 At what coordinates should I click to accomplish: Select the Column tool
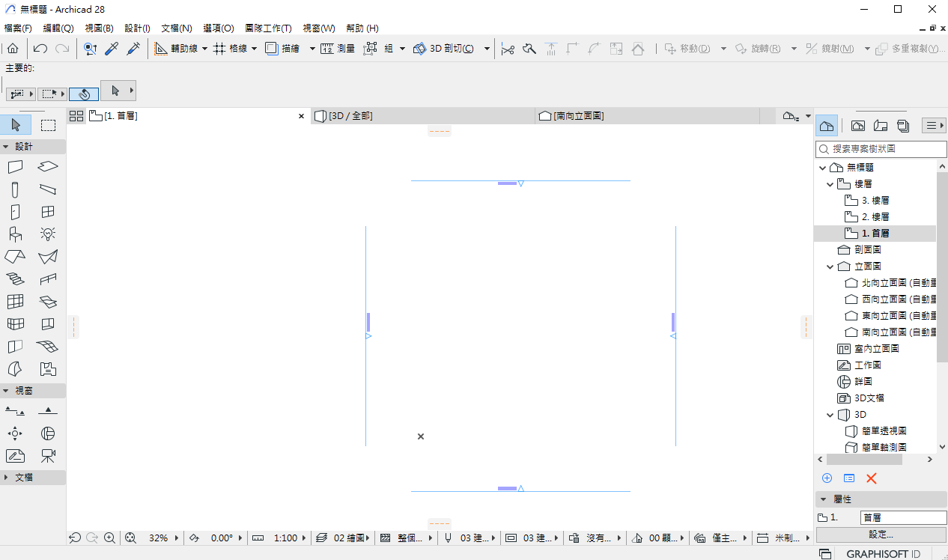[x=15, y=189]
